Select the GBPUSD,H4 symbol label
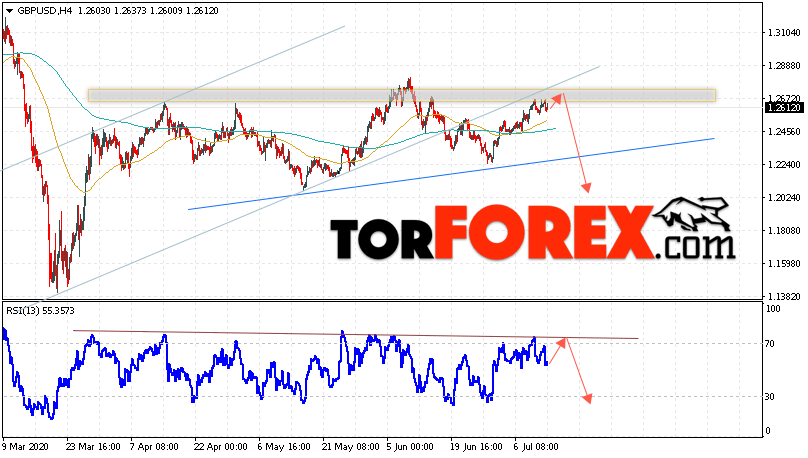This screenshot has height=458, width=808. pos(45,11)
